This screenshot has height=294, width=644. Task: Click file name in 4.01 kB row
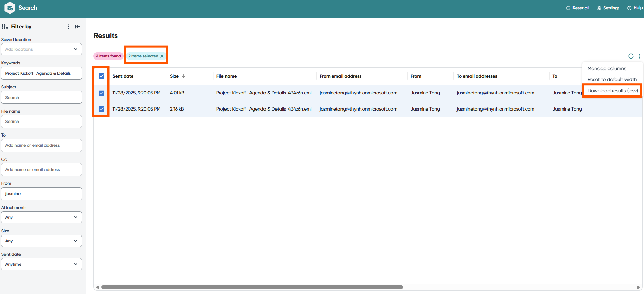[x=263, y=93]
